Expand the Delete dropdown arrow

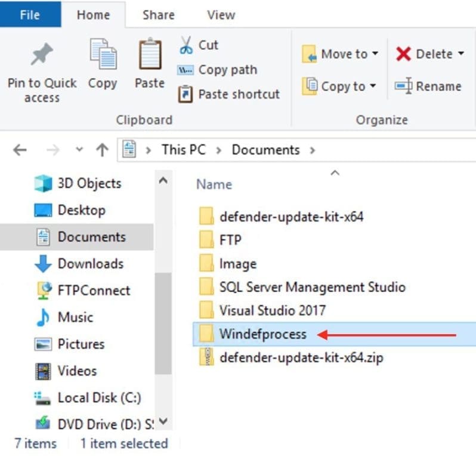(x=461, y=54)
